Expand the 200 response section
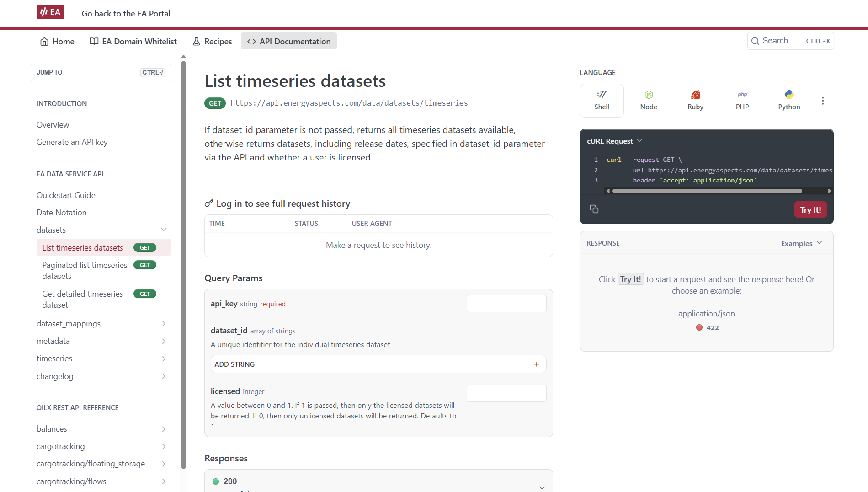The width and height of the screenshot is (868, 492). pos(542,487)
